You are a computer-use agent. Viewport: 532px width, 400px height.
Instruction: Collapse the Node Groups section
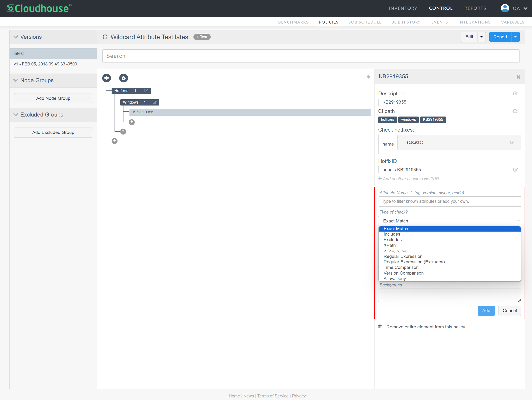(x=16, y=80)
